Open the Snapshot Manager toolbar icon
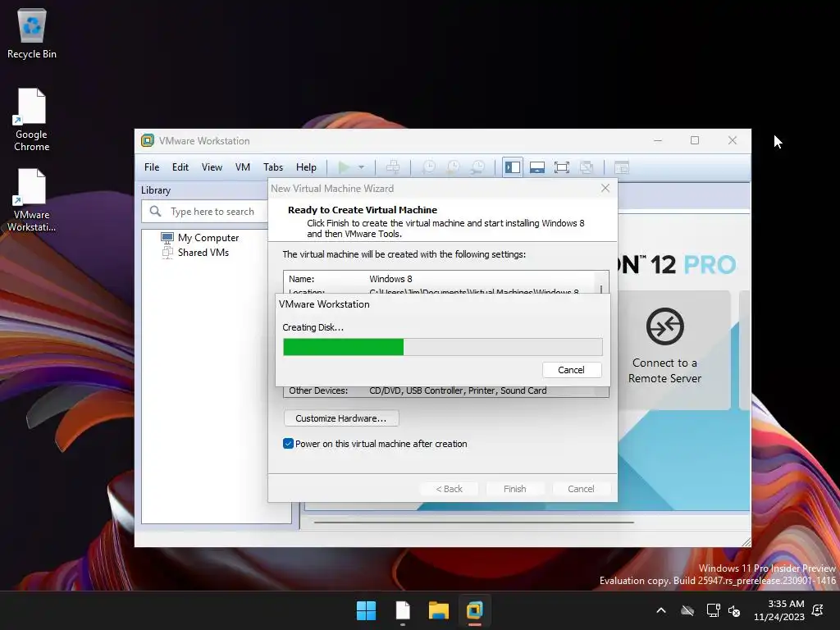 (x=478, y=167)
